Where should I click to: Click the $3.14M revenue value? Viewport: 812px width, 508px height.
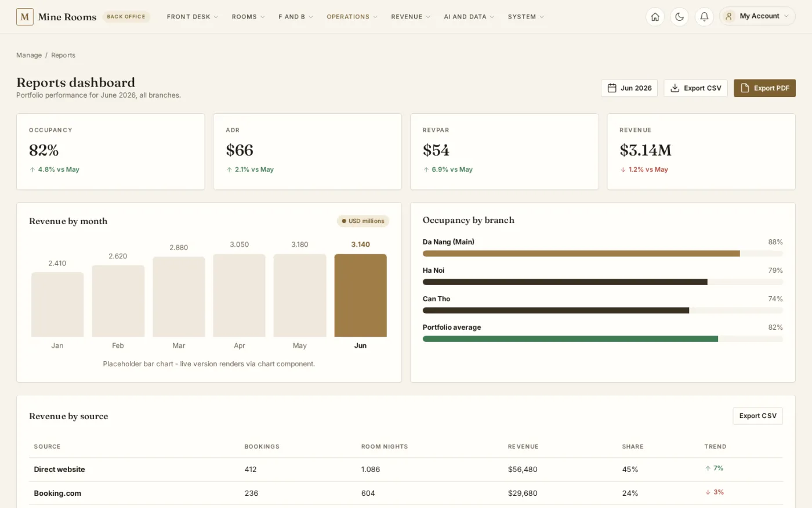point(646,150)
